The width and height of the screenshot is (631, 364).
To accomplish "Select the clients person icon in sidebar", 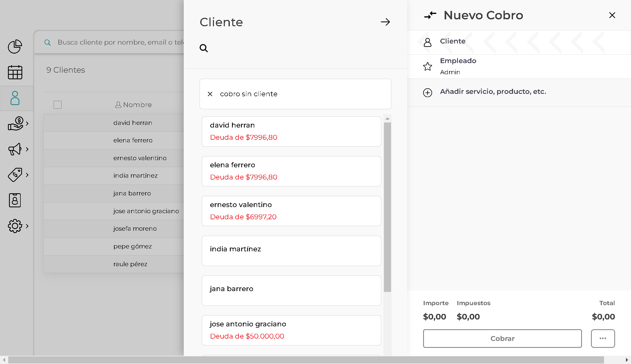I will (x=15, y=98).
